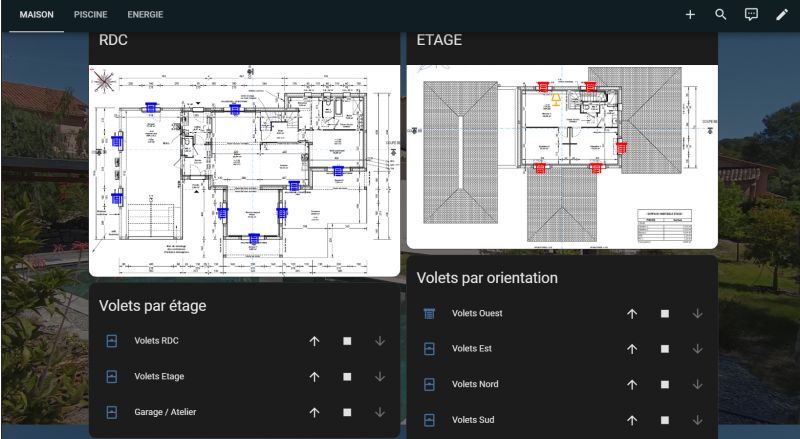
Task: Select the MAISON tab
Action: (37, 15)
